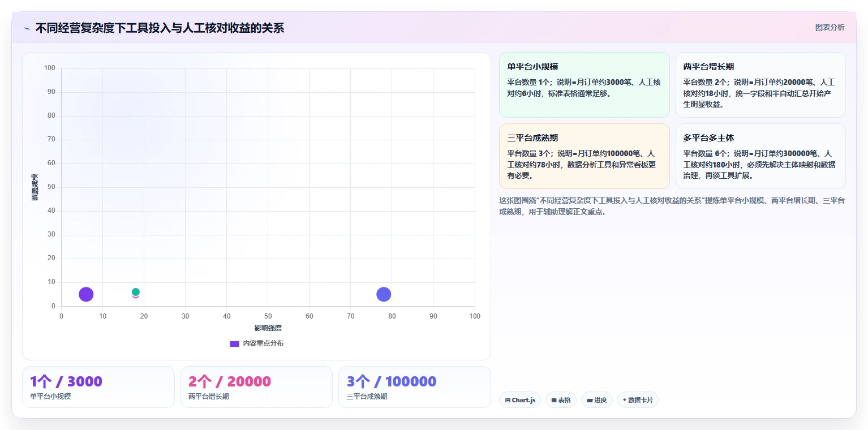
Task: Click 两平台增长期 caption under 2个 / 20000
Action: [x=209, y=397]
